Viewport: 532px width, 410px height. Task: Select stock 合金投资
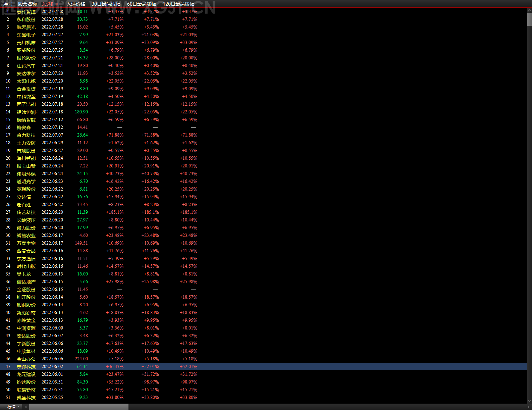click(26, 89)
